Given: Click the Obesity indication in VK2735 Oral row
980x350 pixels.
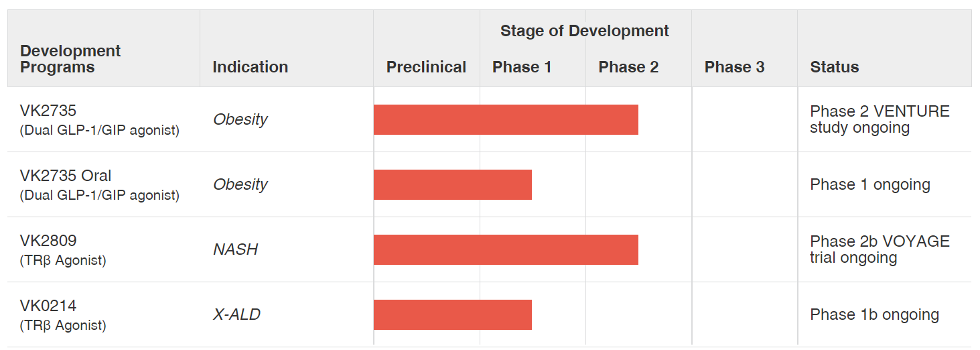Looking at the screenshot, I should tap(240, 184).
